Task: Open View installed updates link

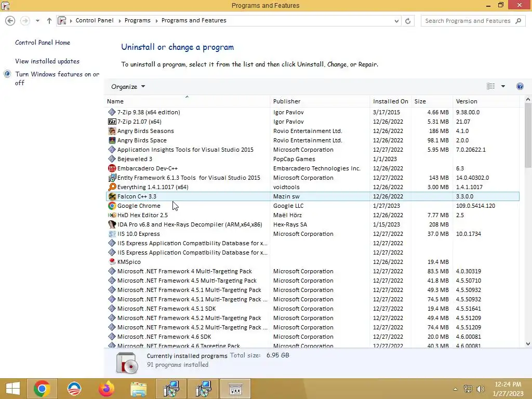Action: click(47, 61)
